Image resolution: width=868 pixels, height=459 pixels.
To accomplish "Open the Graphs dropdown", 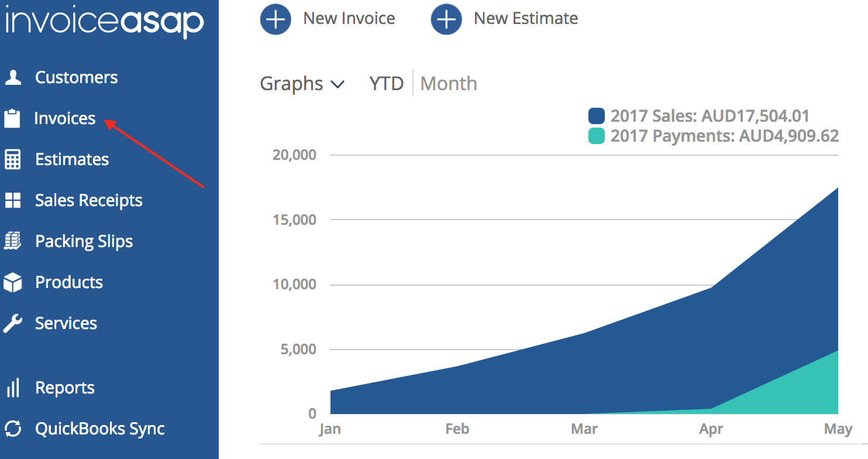I will pos(292,83).
